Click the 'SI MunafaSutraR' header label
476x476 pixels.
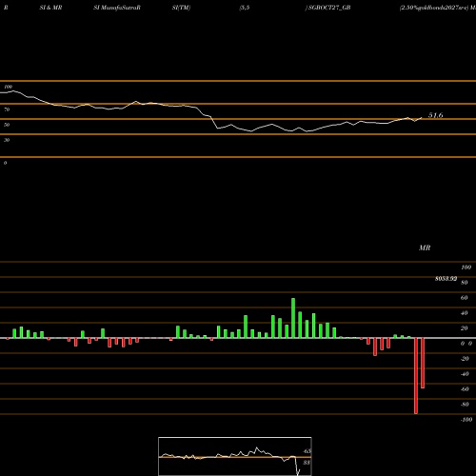[117, 8]
